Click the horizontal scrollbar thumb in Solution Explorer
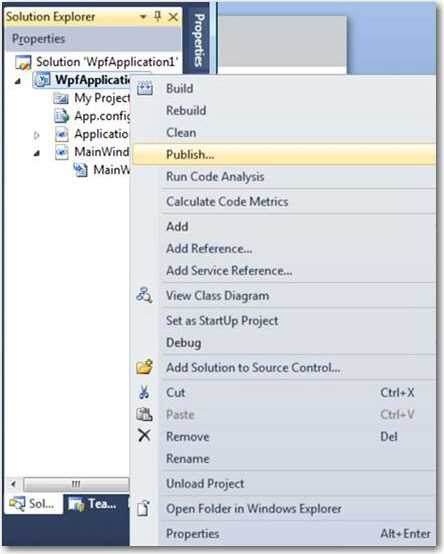The height and width of the screenshot is (554, 444). point(76,484)
